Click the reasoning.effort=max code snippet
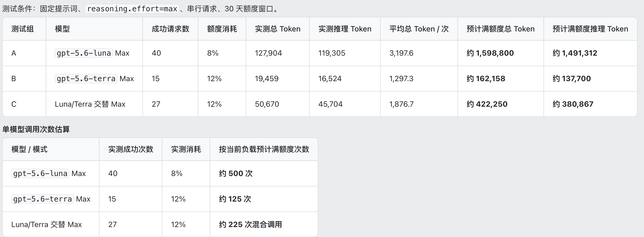 click(x=132, y=9)
